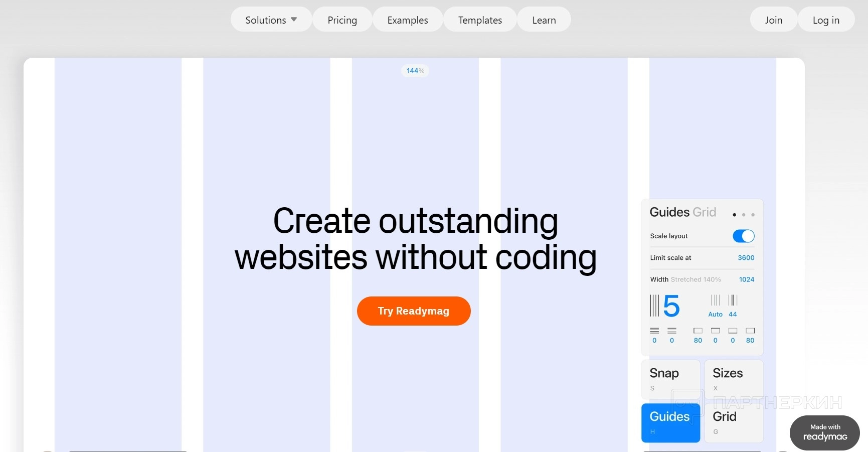Open the Examples page
868x452 pixels.
click(408, 20)
